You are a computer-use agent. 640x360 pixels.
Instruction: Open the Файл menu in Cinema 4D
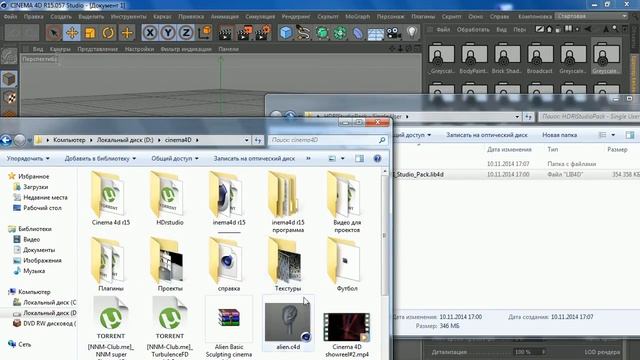coord(10,17)
